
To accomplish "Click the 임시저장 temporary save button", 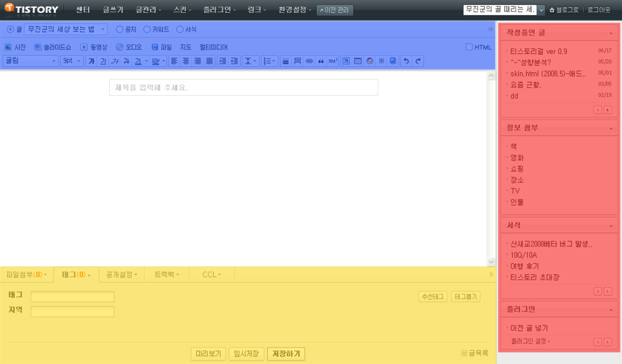I will 247,354.
